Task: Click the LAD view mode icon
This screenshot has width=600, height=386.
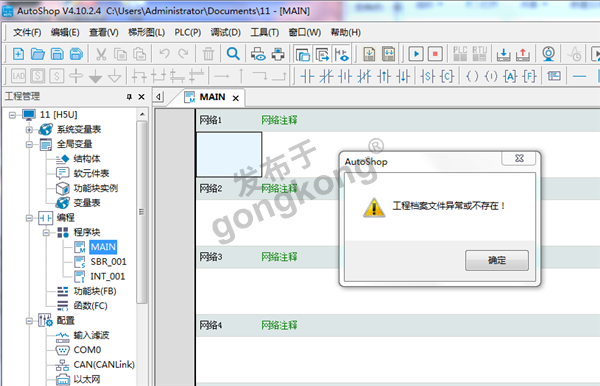Action: (x=18, y=76)
